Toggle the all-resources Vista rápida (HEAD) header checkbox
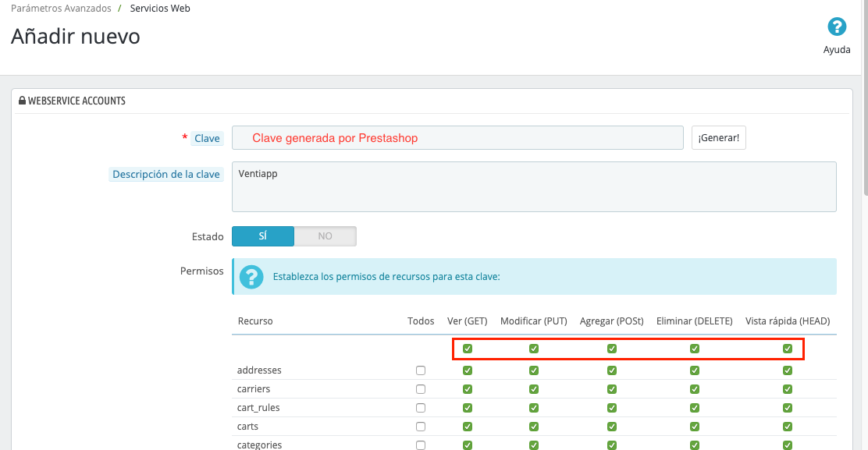This screenshot has width=868, height=450. pyautogui.click(x=787, y=349)
